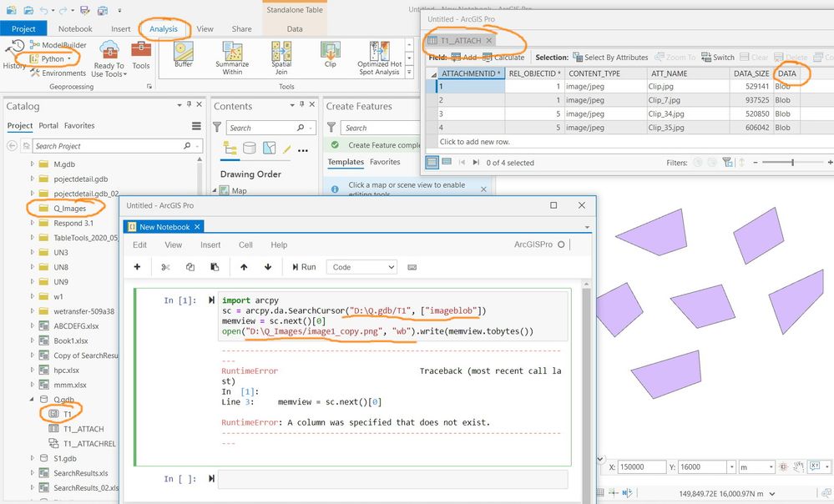Open the Share ribbon tab

(241, 28)
